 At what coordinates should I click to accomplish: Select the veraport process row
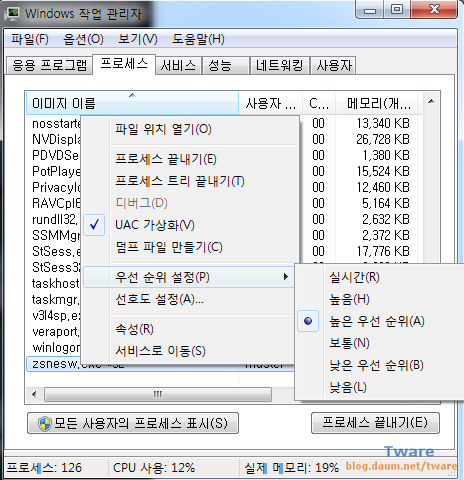coord(56,331)
